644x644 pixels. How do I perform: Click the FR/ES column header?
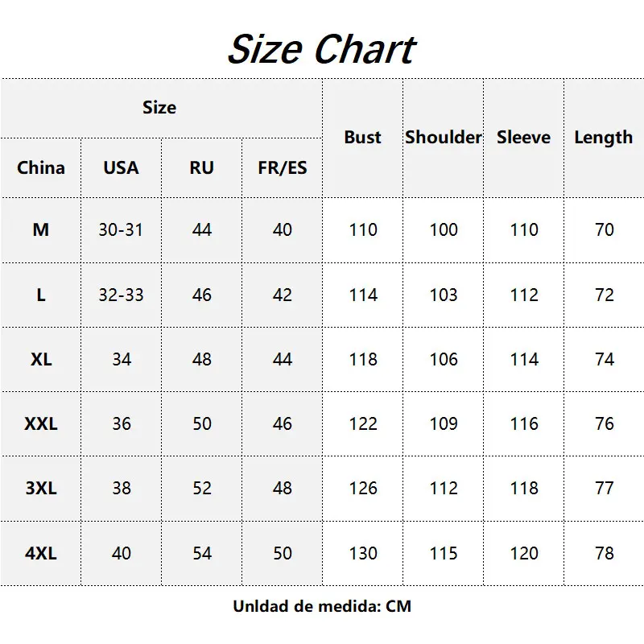tap(283, 167)
